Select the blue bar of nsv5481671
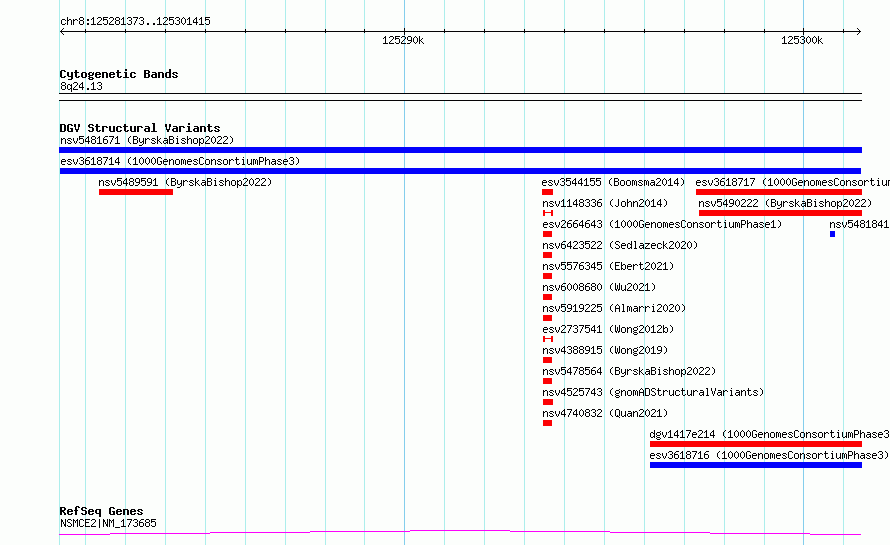Viewport: 890px width, 545px height. point(460,150)
